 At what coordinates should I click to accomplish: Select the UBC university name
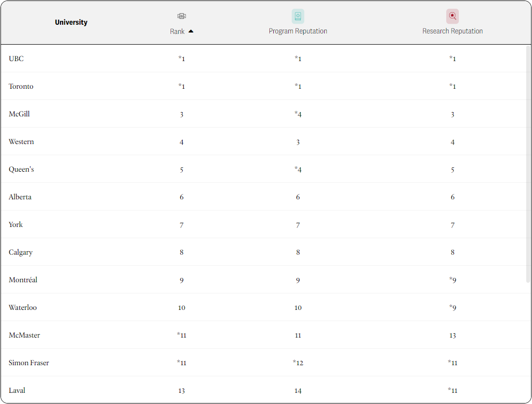tap(16, 58)
